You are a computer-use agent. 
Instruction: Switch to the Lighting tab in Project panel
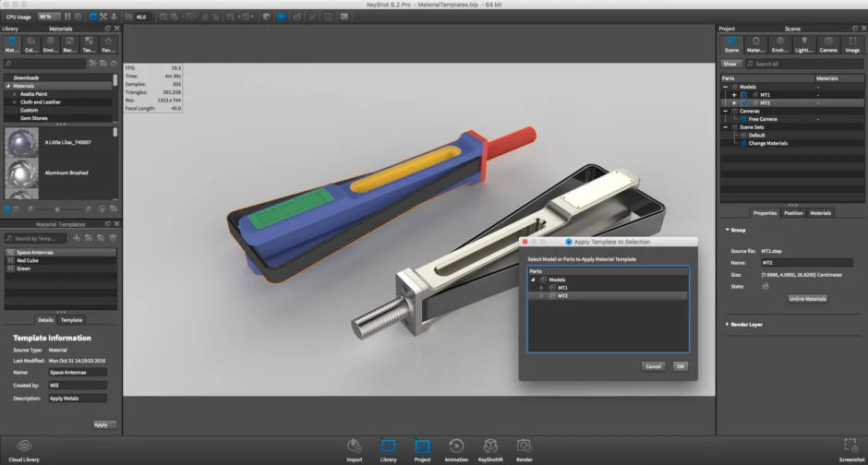click(804, 44)
